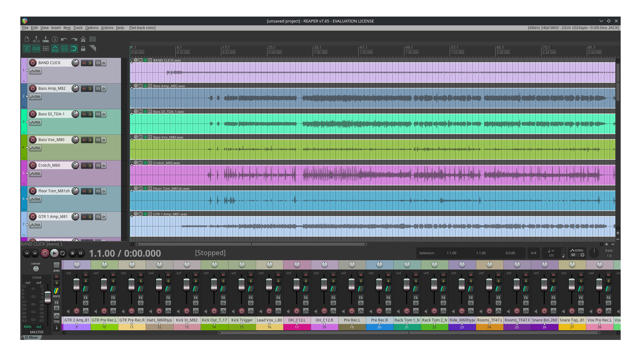Open the Insert menu
641x364 pixels.
(x=56, y=28)
